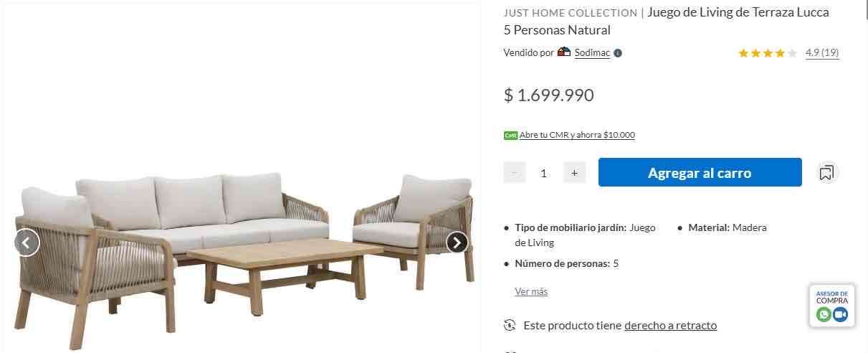
Task: Save product with the bookmark icon
Action: (826, 172)
